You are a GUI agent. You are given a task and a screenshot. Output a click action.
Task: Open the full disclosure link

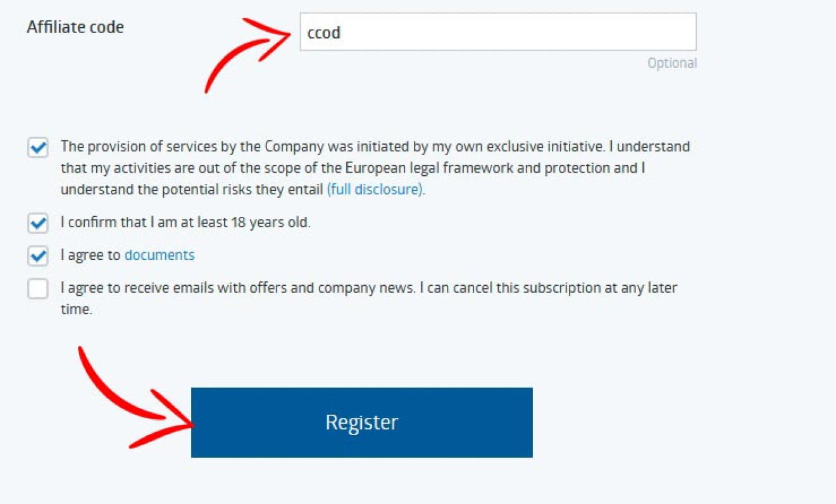pyautogui.click(x=376, y=189)
